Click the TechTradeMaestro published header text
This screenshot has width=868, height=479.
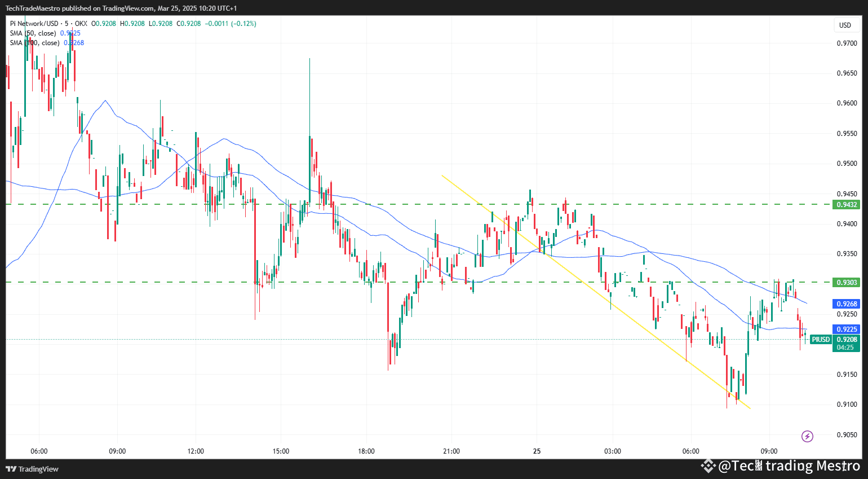(121, 8)
